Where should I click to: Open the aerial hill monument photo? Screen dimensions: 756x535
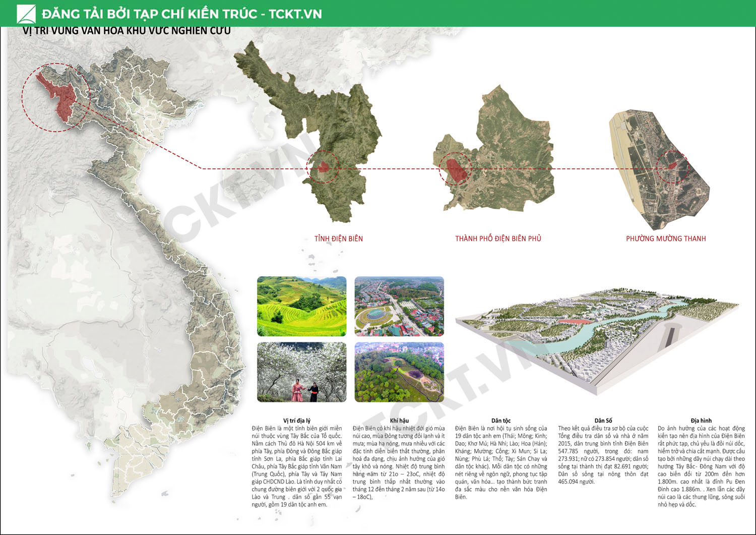click(x=399, y=372)
